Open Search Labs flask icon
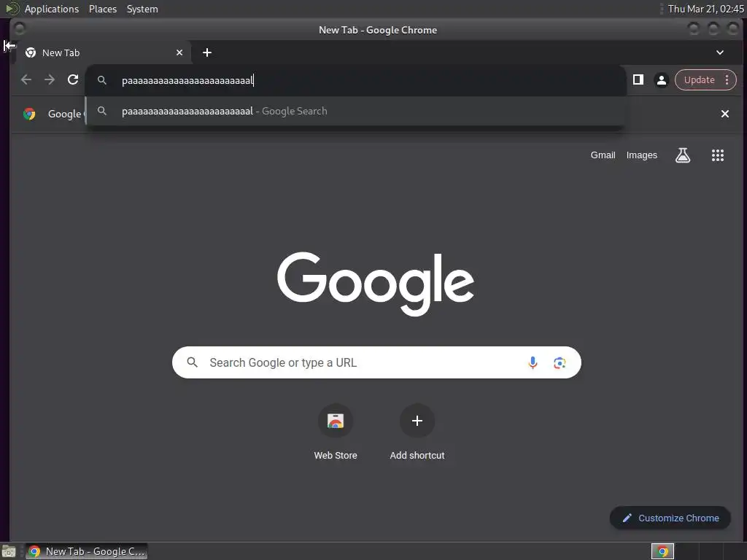 coord(683,155)
